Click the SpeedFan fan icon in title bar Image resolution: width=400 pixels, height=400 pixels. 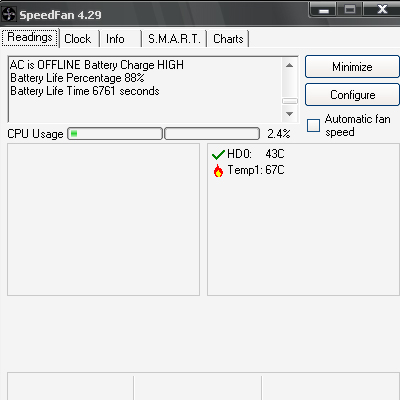tap(8, 14)
